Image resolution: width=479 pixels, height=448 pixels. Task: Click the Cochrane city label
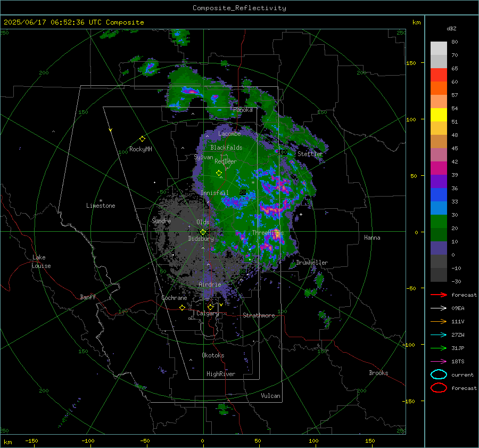(x=174, y=298)
